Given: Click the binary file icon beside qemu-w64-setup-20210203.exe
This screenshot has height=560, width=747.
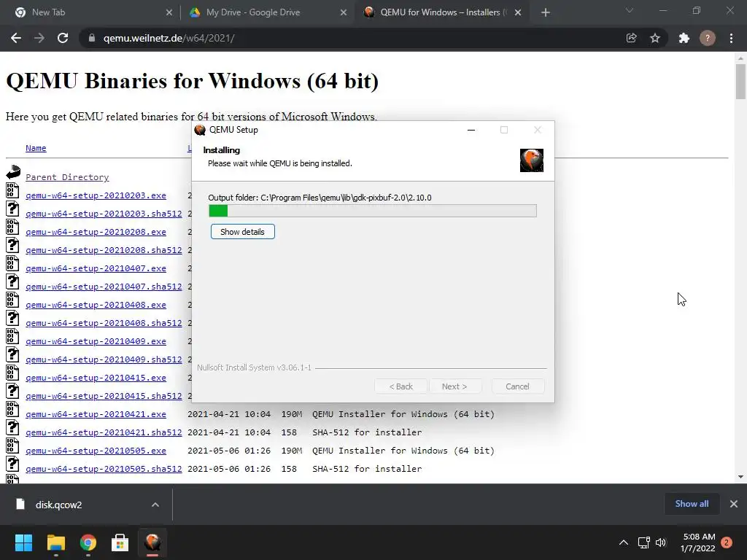Looking at the screenshot, I should click(12, 190).
